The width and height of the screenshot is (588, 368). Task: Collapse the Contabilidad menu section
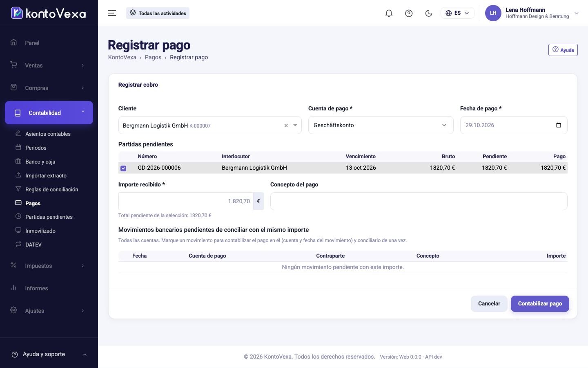point(49,113)
